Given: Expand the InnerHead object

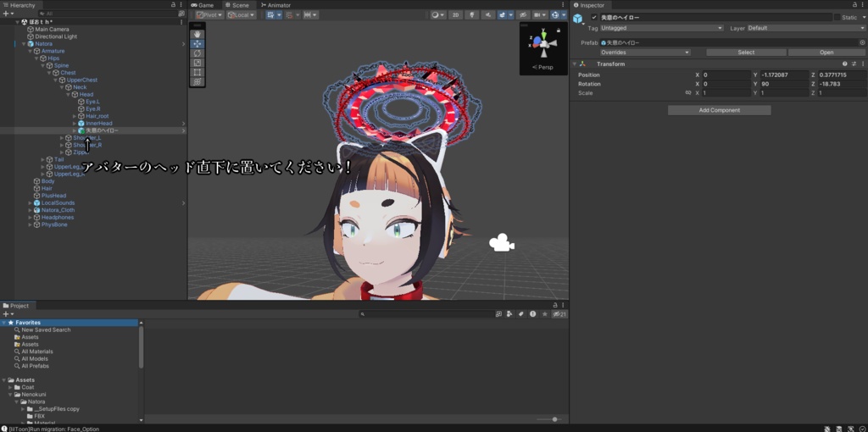Looking at the screenshot, I should tap(75, 124).
